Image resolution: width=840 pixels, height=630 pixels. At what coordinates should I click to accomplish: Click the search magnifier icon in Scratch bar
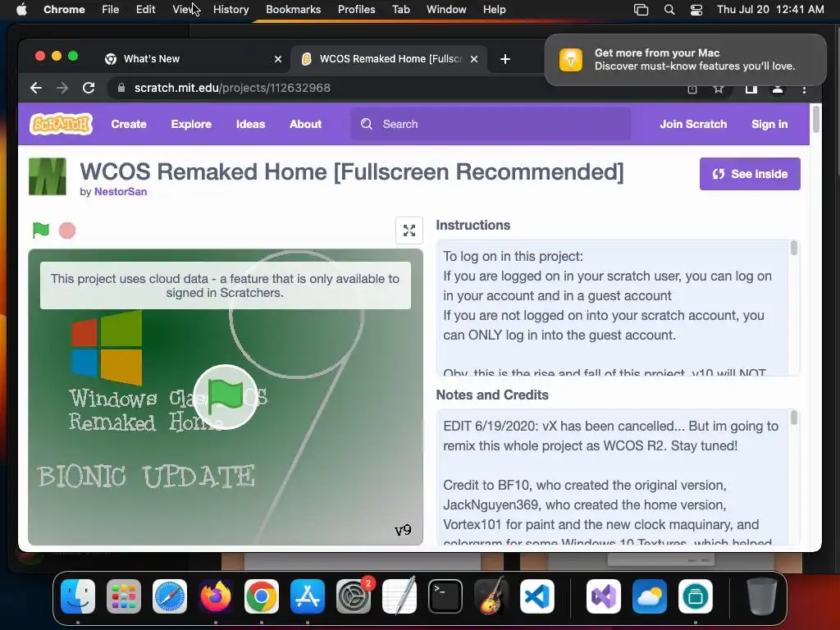click(x=367, y=124)
